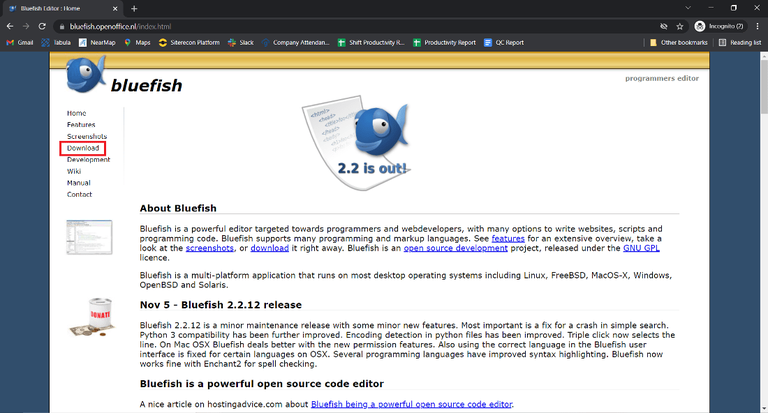Open the powerful open source code editor article link
The height and width of the screenshot is (413, 768).
click(411, 404)
